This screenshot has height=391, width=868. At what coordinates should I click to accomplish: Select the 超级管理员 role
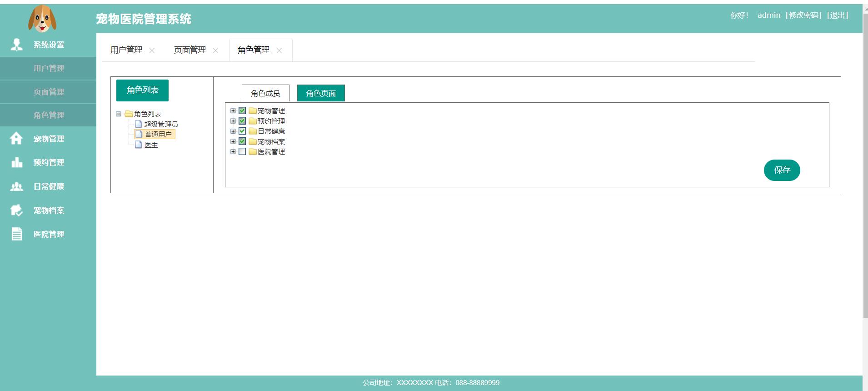click(x=161, y=124)
